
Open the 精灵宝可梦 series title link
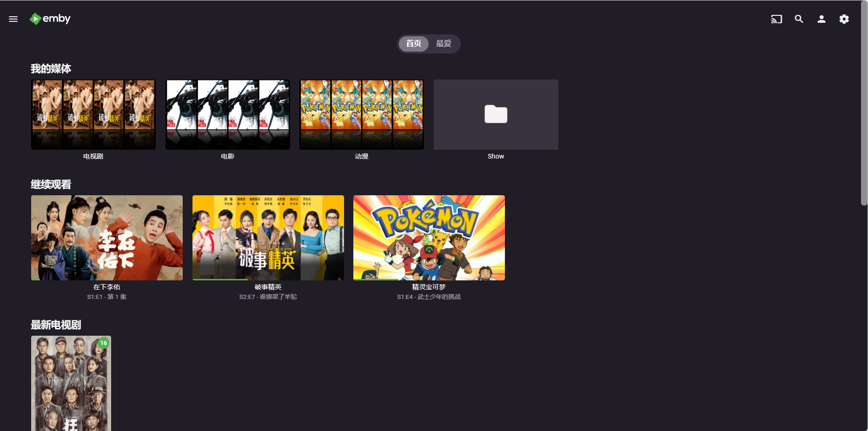coord(429,287)
